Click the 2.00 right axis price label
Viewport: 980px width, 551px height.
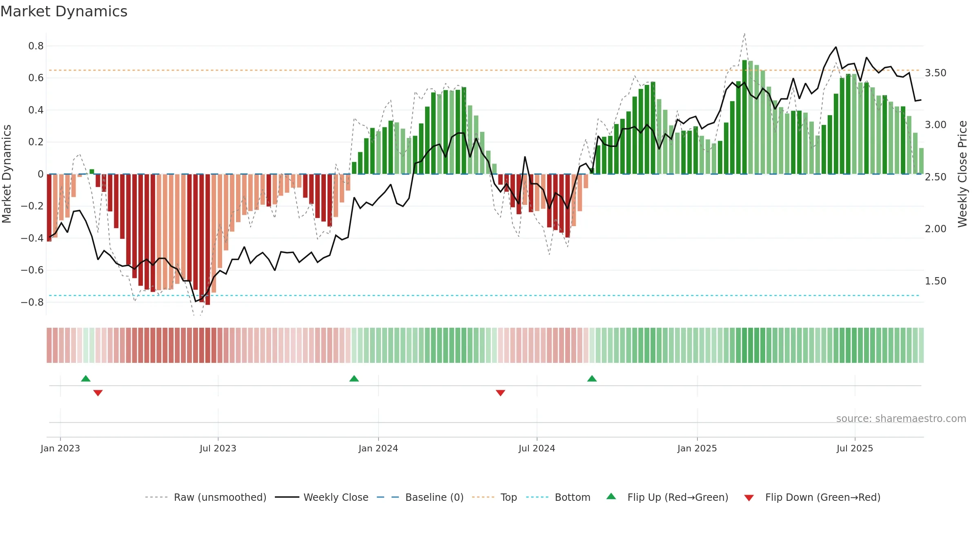pos(935,229)
